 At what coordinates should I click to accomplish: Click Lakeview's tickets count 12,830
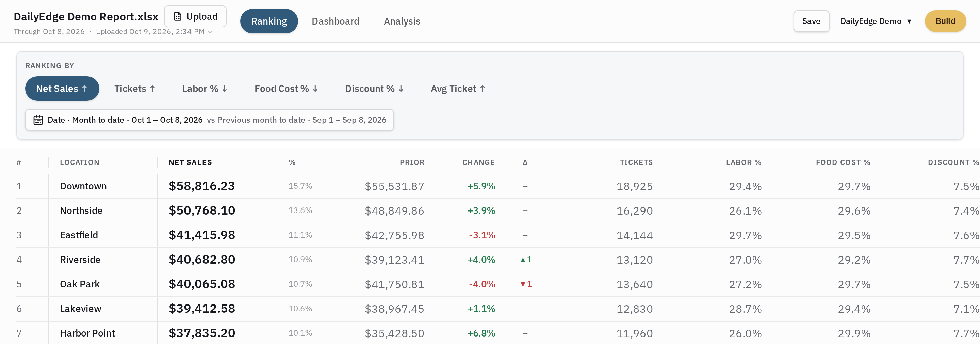click(635, 309)
